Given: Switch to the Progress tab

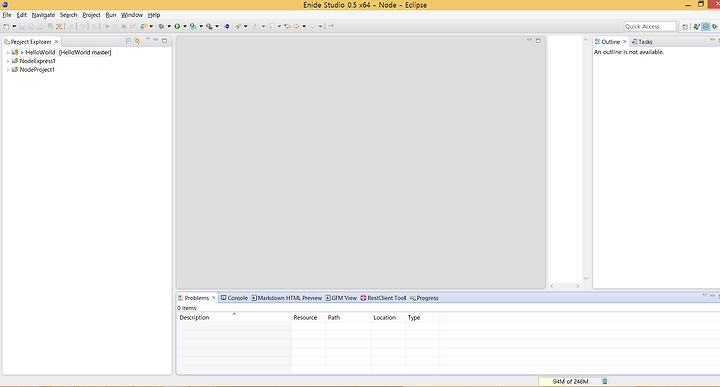Looking at the screenshot, I should click(x=424, y=298).
